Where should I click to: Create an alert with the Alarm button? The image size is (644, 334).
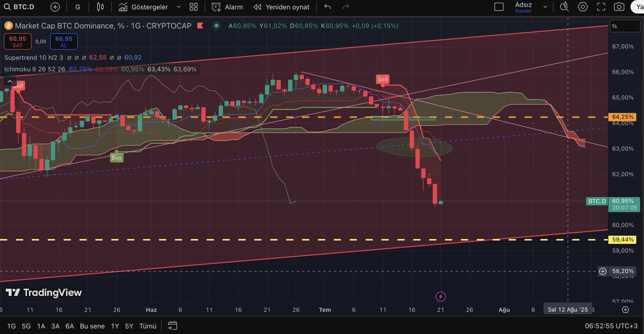[x=227, y=7]
